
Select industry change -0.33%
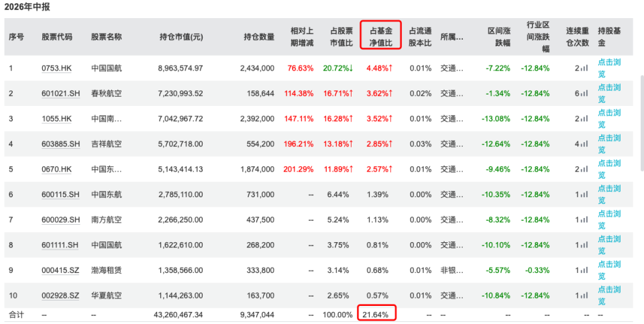tap(537, 270)
